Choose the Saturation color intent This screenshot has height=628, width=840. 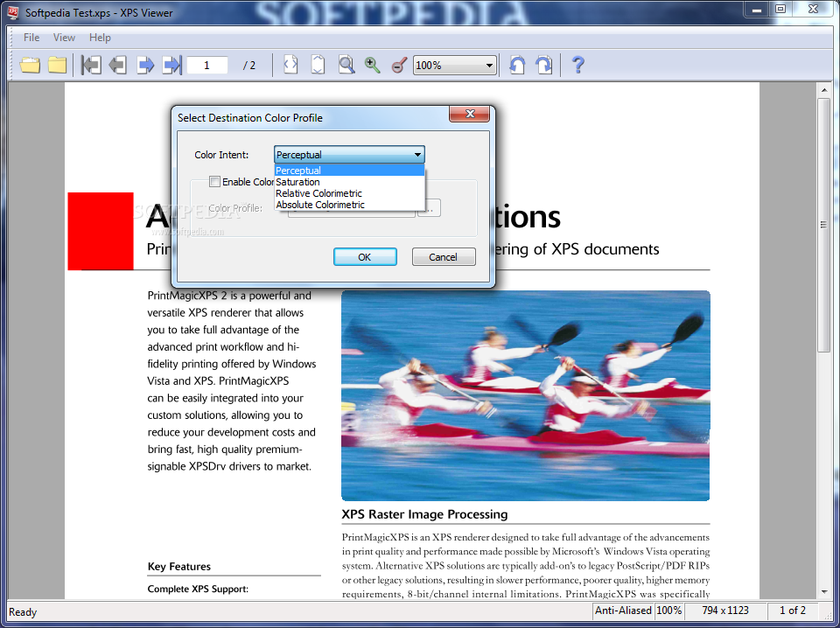click(349, 182)
